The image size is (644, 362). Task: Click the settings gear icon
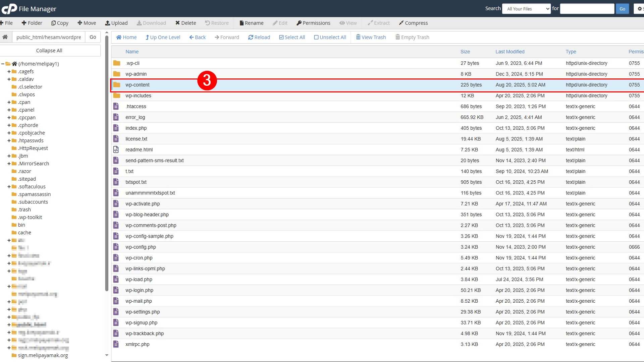[x=640, y=9]
